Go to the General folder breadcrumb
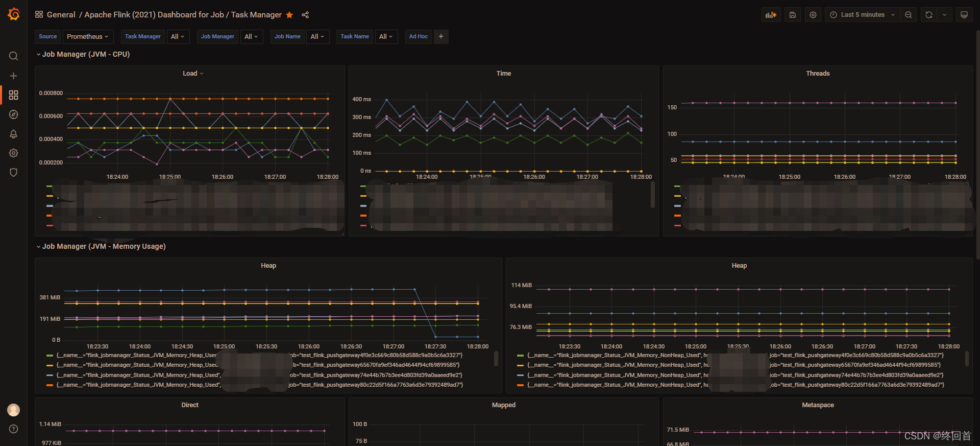The image size is (980, 446). click(x=61, y=15)
